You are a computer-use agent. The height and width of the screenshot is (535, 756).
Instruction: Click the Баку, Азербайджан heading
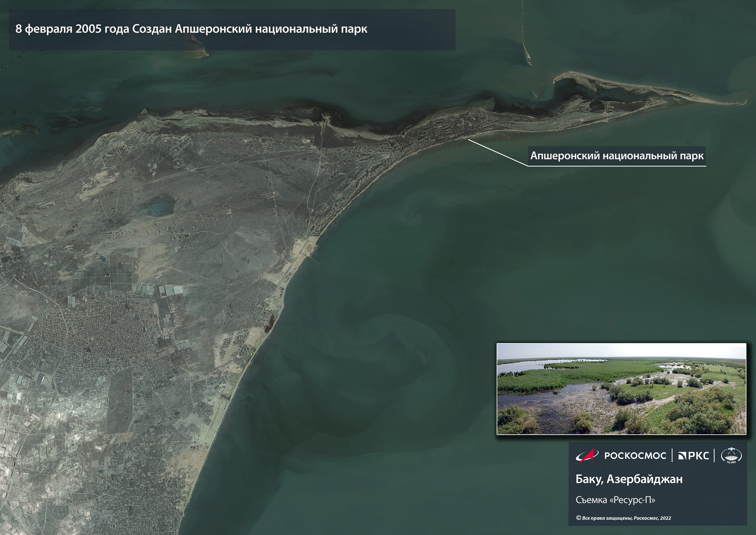tap(629, 479)
